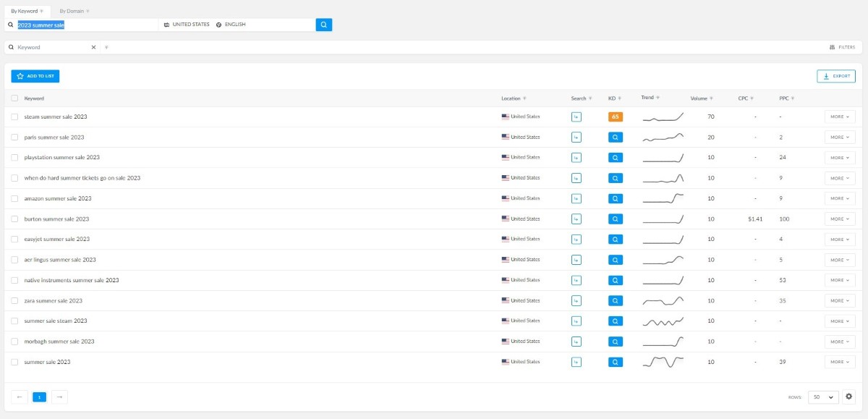The width and height of the screenshot is (868, 419).
Task: Open MORE dropdown for summer sale 2023 row
Action: pos(840,362)
